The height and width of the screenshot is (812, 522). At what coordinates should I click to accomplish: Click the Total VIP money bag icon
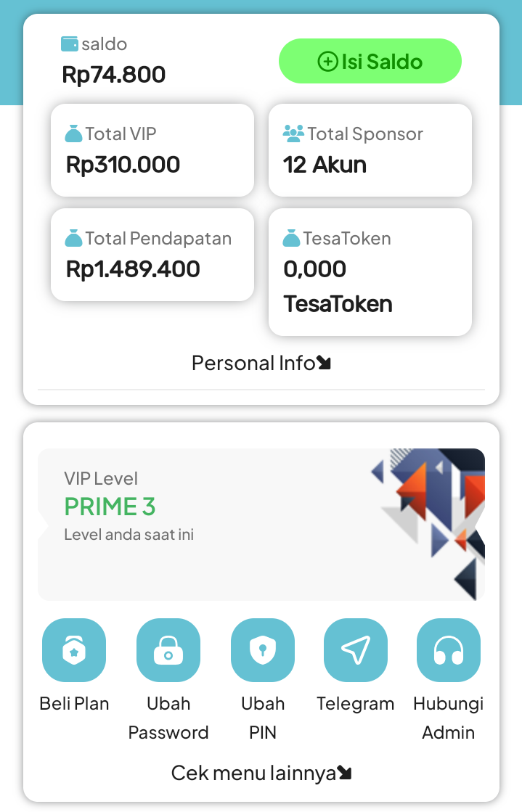pyautogui.click(x=74, y=134)
